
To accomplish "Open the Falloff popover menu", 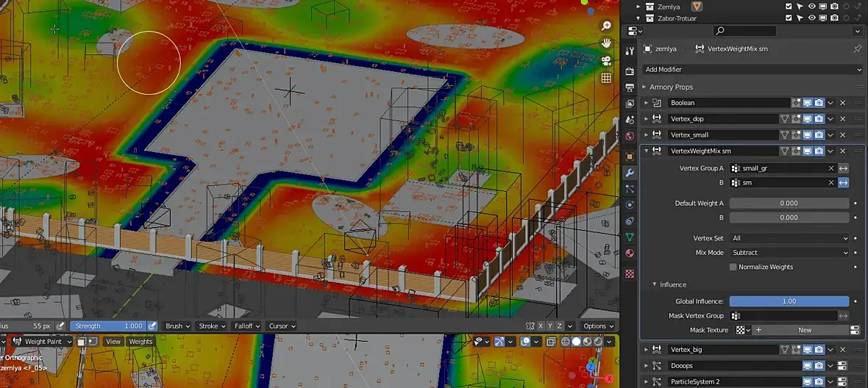I will [247, 326].
